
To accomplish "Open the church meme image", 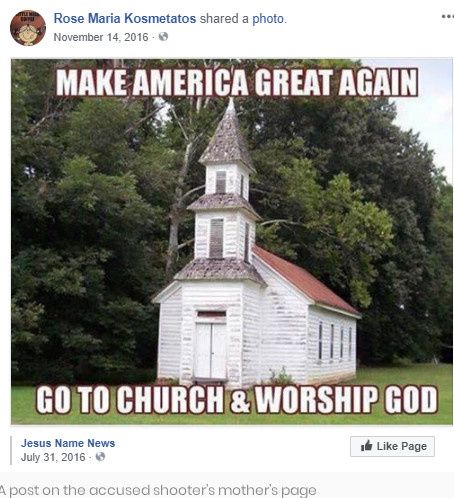I will [x=232, y=242].
